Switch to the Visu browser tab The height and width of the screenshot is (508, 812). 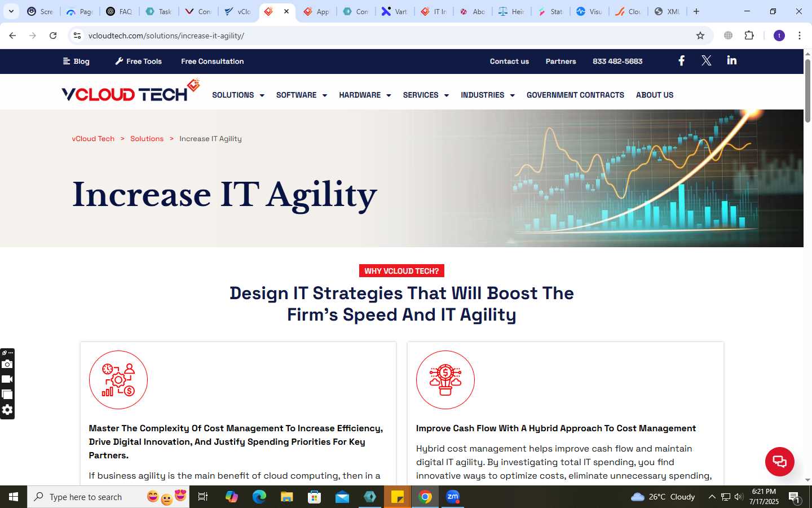(x=589, y=11)
